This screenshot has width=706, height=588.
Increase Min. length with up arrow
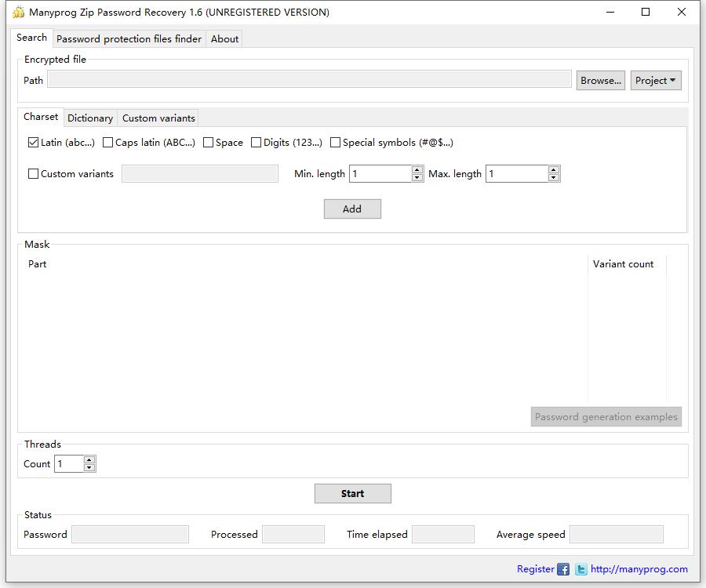pyautogui.click(x=417, y=170)
